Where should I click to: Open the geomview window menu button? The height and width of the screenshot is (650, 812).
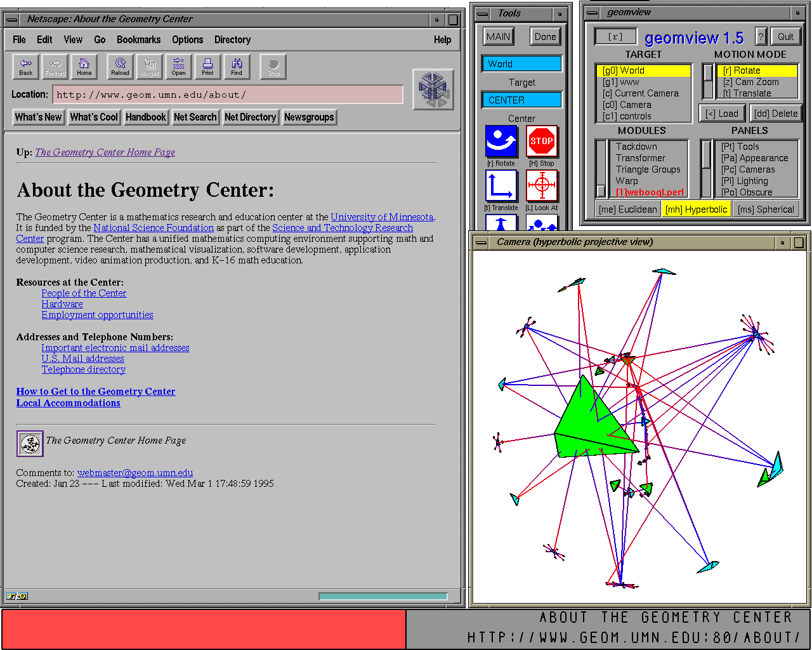pos(592,13)
